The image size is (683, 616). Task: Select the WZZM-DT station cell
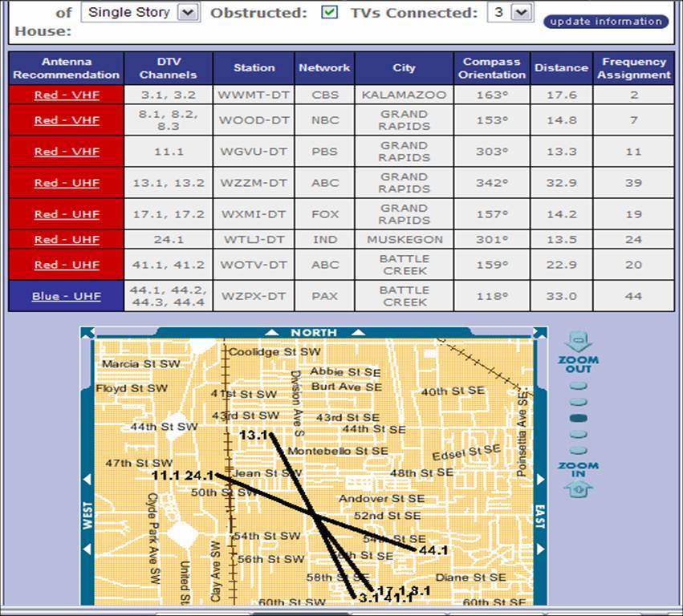[x=254, y=183]
